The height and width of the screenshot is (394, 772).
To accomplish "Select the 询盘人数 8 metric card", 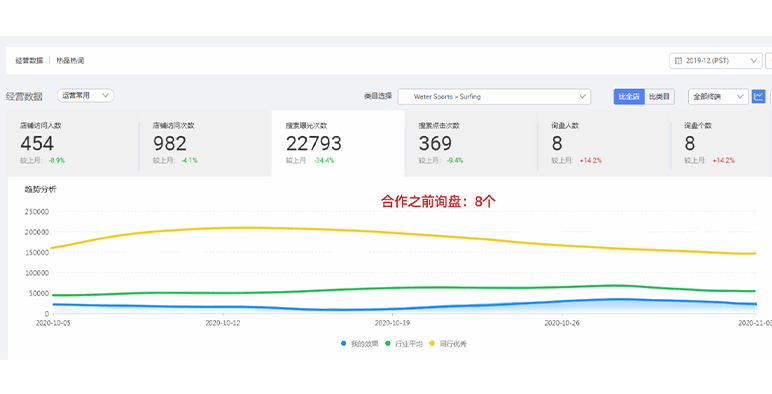I will pyautogui.click(x=604, y=143).
